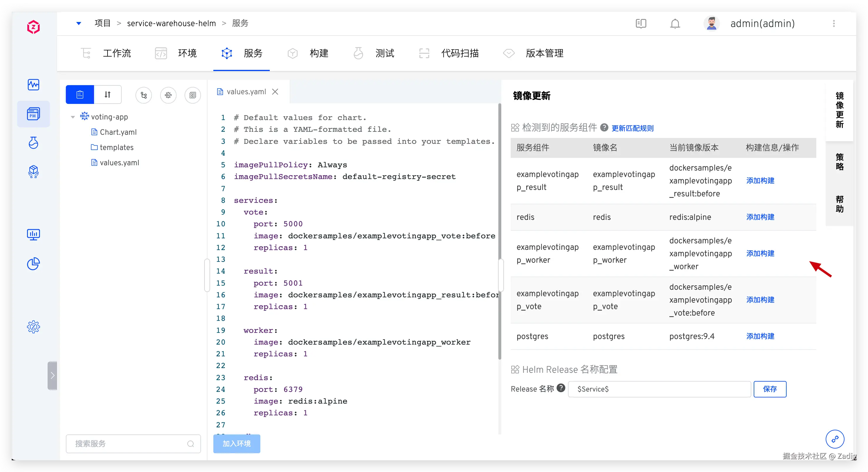Click the Zadig logo icon
The image size is (868, 472).
pos(33,27)
